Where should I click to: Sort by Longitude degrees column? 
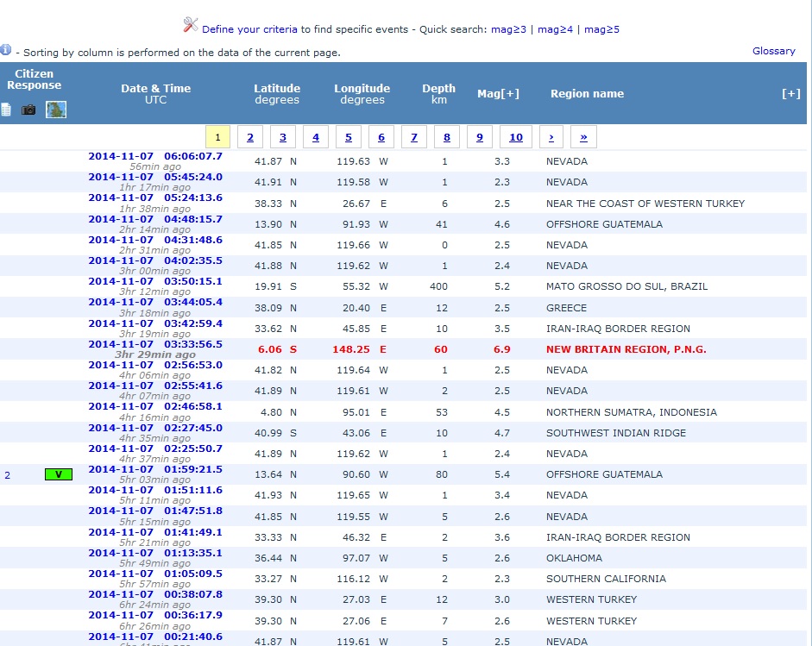pyautogui.click(x=362, y=94)
